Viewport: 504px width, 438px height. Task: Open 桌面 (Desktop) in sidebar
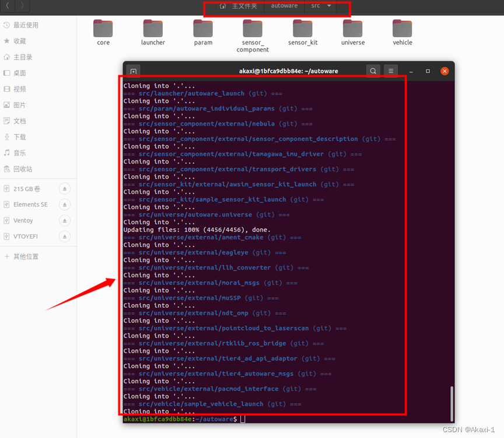(38, 73)
